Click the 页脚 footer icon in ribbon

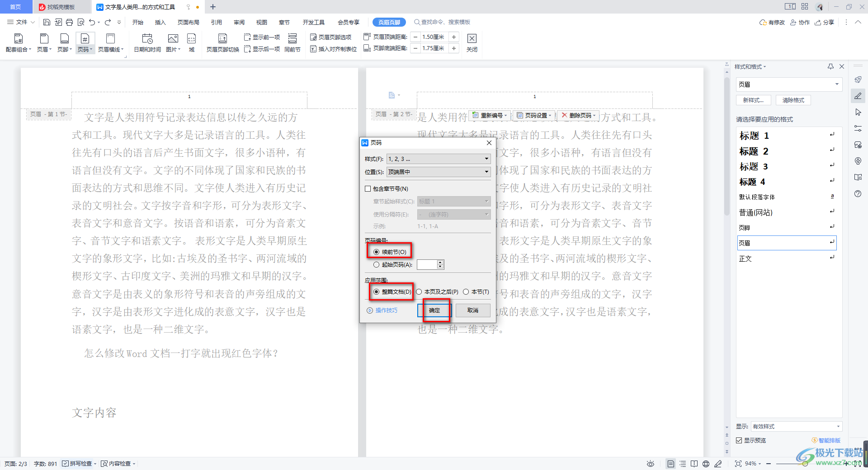coord(65,43)
